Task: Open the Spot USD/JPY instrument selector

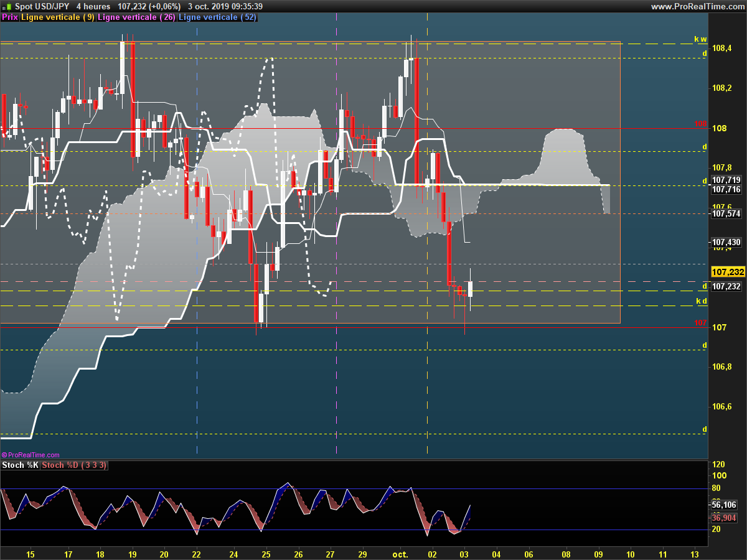Action: (x=42, y=6)
